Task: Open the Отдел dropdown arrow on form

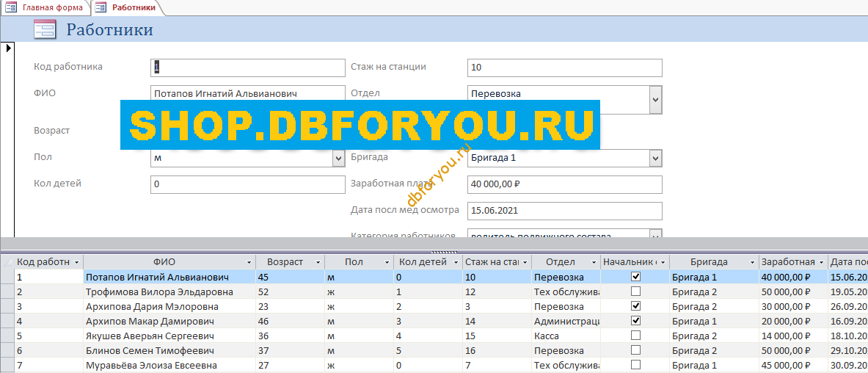Action: [x=655, y=100]
